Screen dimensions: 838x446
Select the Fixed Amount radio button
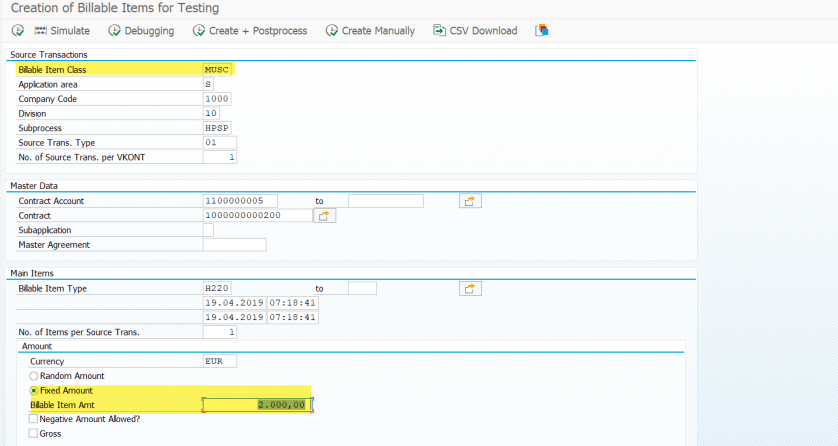pos(34,390)
